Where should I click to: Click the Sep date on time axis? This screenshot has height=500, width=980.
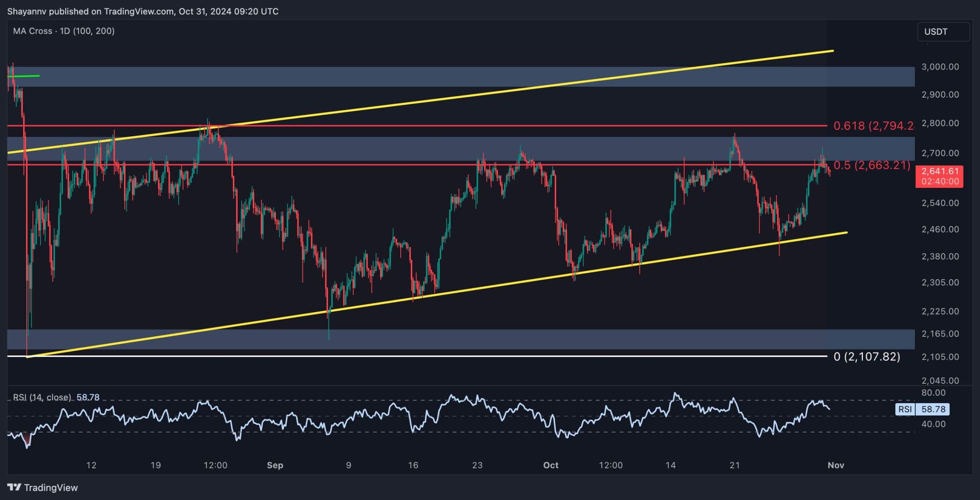pos(275,465)
